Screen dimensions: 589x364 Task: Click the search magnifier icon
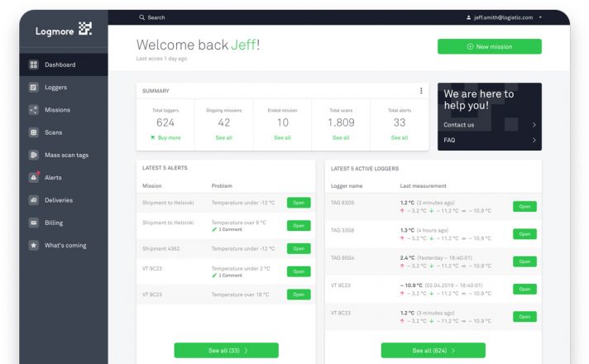tap(141, 17)
